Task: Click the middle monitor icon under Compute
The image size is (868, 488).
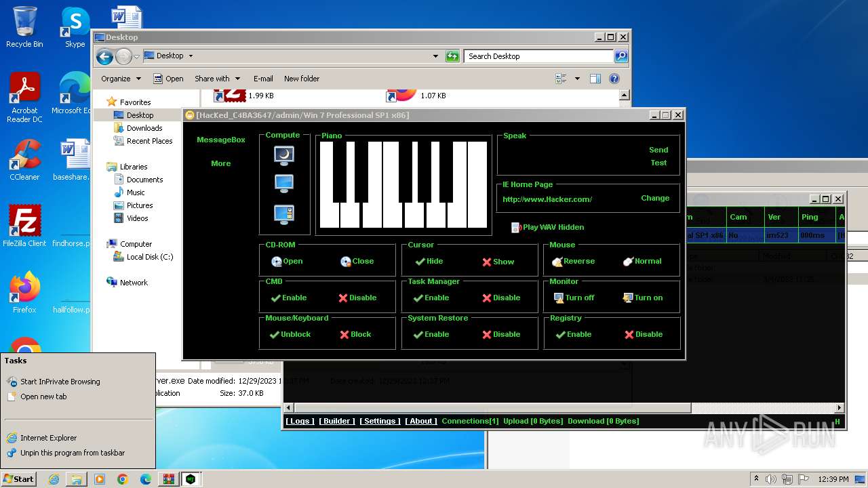Action: (x=284, y=184)
